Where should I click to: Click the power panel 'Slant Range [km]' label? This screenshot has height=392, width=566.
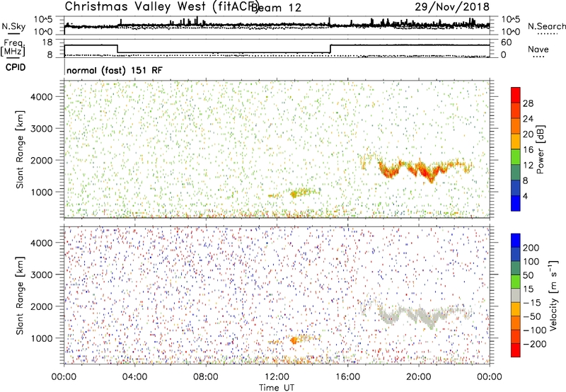pyautogui.click(x=20, y=149)
